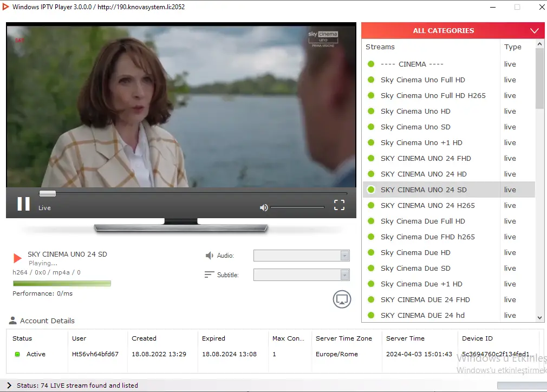The height and width of the screenshot is (392, 547).
Task: Pause the live video playback
Action: 24,204
